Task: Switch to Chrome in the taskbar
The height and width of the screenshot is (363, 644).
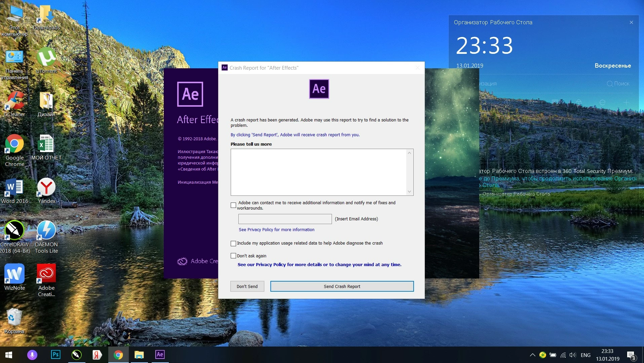Action: pos(118,355)
